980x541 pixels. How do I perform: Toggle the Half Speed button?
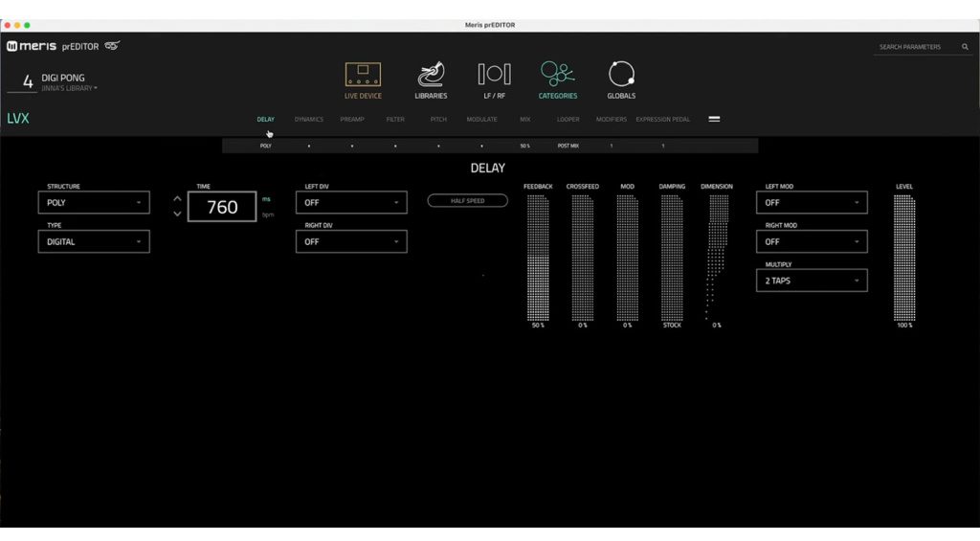tap(467, 201)
